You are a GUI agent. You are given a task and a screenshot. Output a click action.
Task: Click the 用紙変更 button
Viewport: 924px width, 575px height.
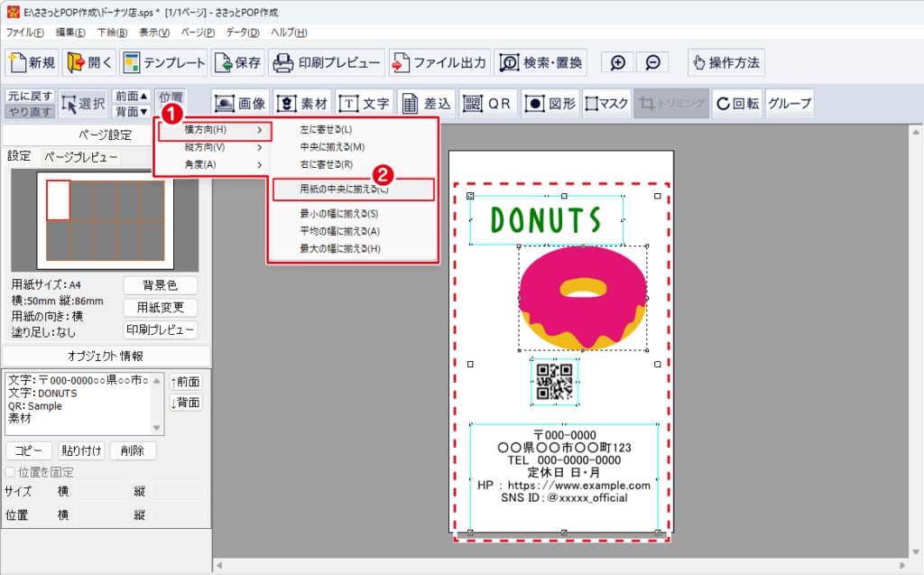click(160, 308)
